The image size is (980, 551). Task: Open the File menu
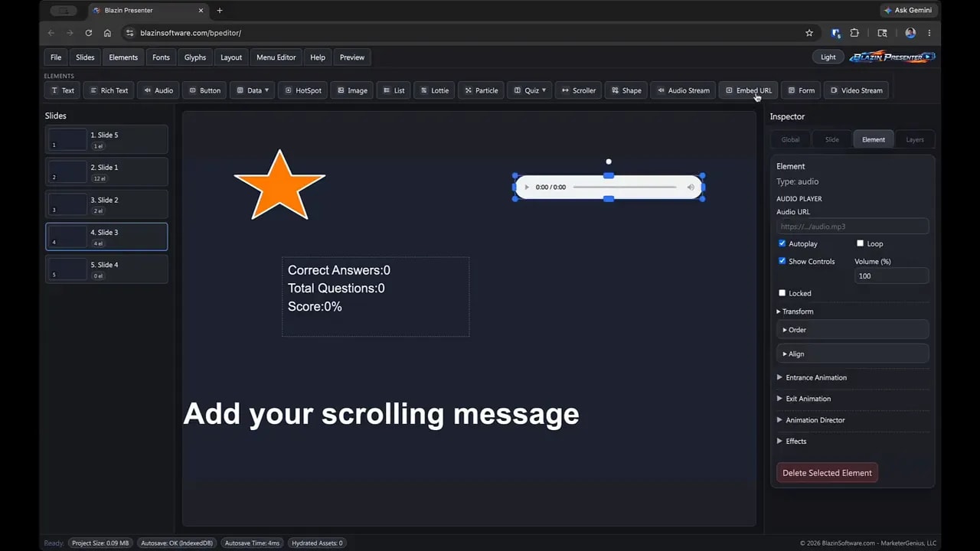click(x=56, y=57)
